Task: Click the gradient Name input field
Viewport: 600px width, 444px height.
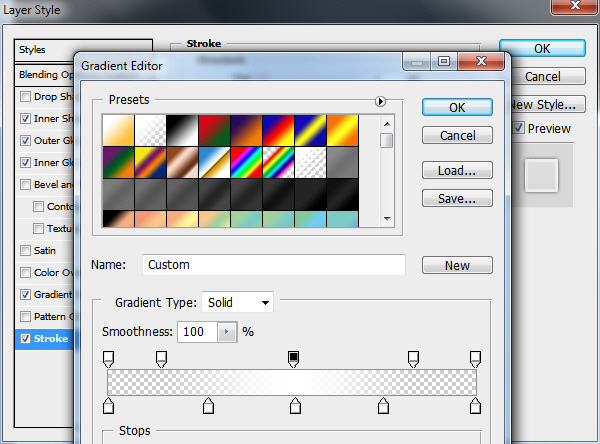Action: (x=274, y=265)
